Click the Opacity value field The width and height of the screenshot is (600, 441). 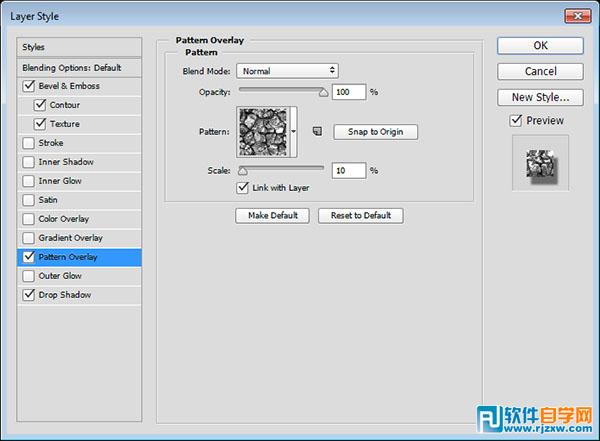click(349, 92)
